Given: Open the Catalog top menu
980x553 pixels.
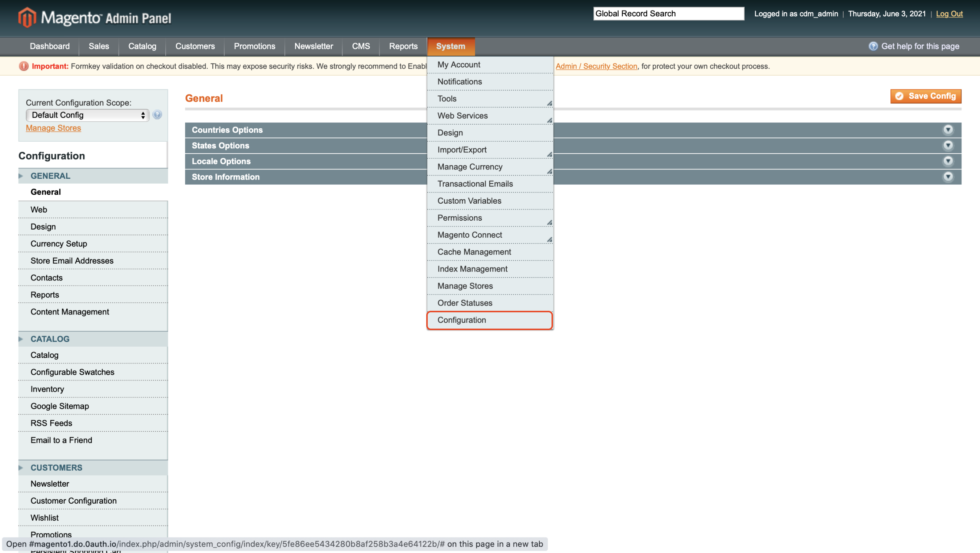Looking at the screenshot, I should [142, 46].
